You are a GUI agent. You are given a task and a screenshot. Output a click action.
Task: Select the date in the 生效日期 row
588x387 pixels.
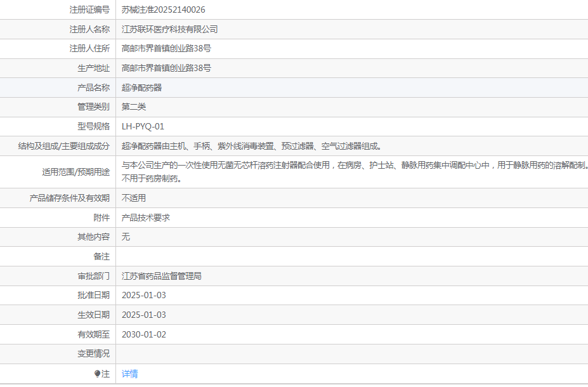[x=143, y=315]
